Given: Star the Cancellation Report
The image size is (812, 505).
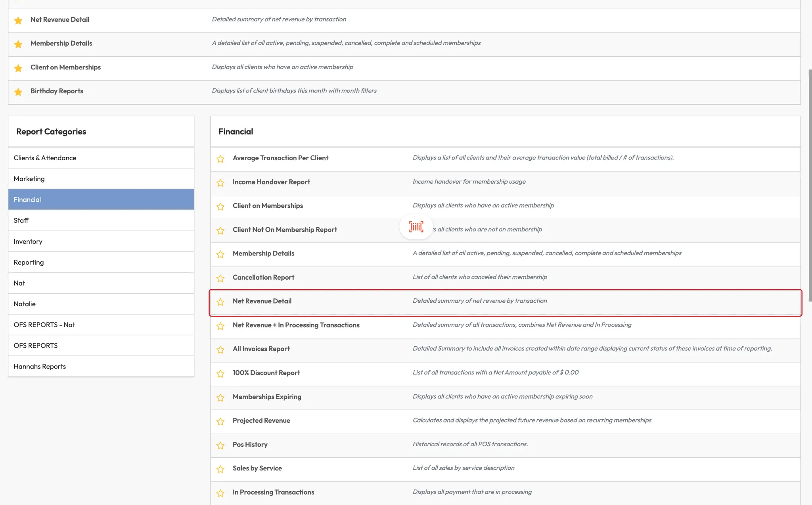Looking at the screenshot, I should point(220,278).
